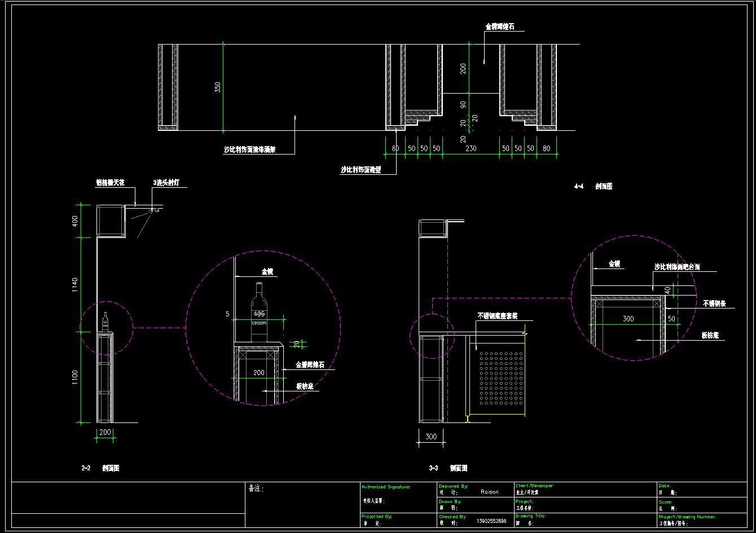
Task: Click the 'Project/drawing Number:' label
Action: pyautogui.click(x=687, y=517)
